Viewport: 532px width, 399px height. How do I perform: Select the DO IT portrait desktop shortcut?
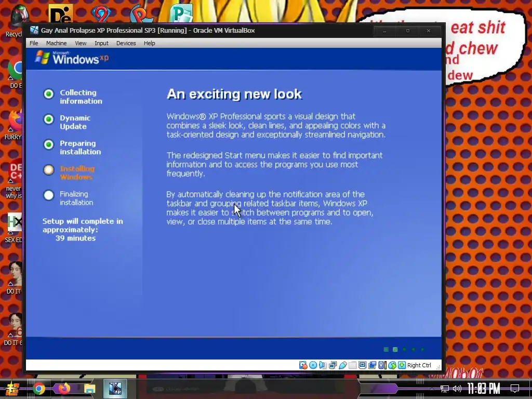coord(14,278)
